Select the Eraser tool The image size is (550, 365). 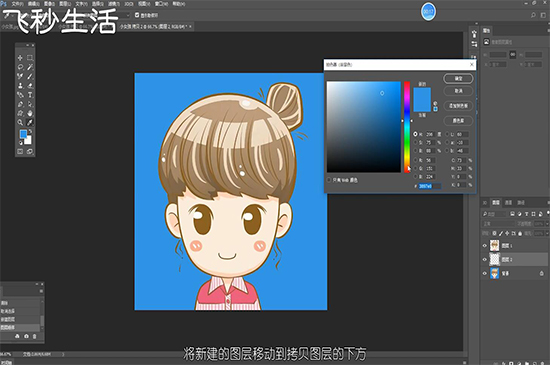(30, 86)
